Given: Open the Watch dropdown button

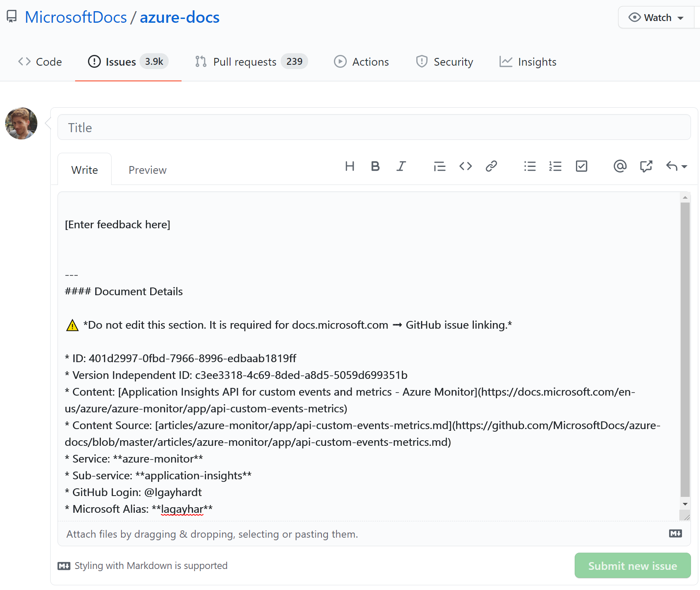Looking at the screenshot, I should point(656,18).
